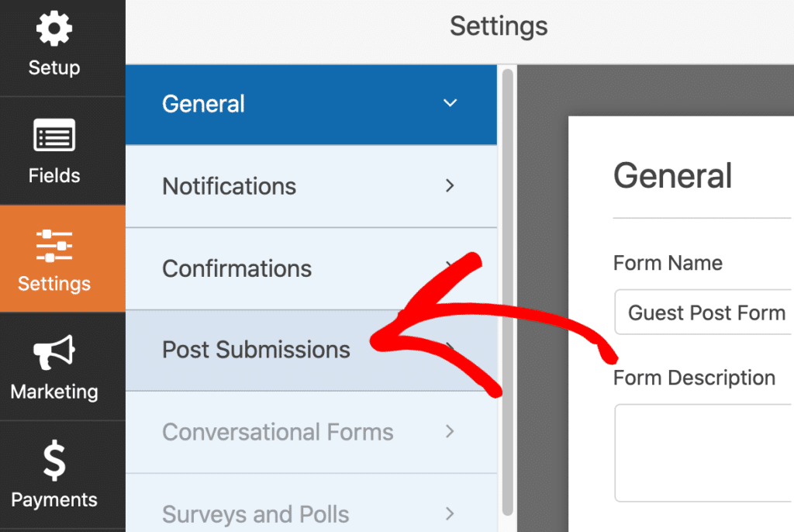The width and height of the screenshot is (794, 532).
Task: Select the Payments dollar icon
Action: coord(53,459)
